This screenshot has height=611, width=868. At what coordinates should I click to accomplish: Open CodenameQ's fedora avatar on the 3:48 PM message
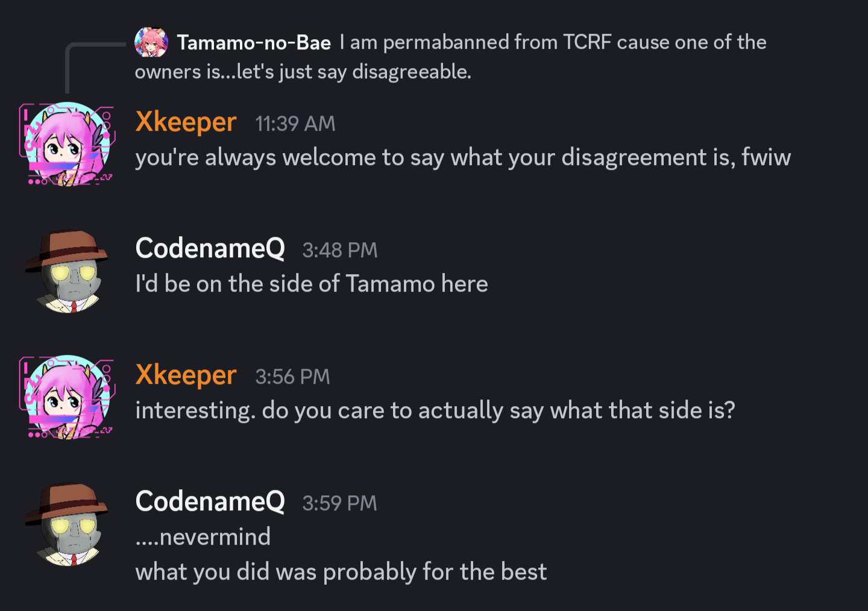[67, 271]
